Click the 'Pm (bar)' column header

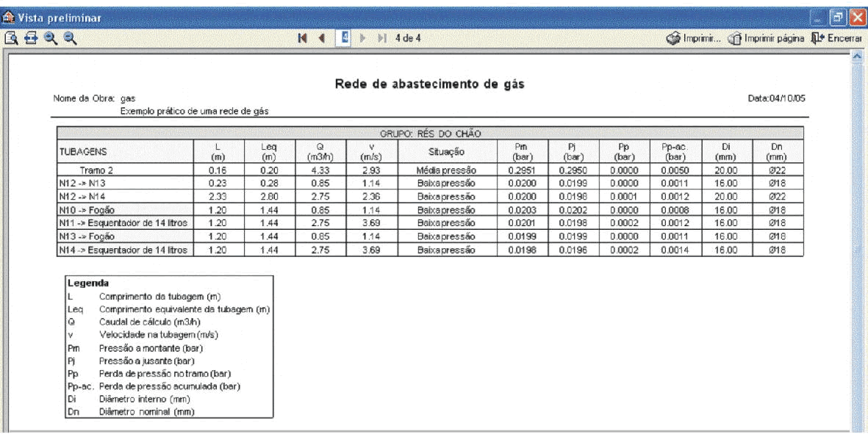[521, 151]
